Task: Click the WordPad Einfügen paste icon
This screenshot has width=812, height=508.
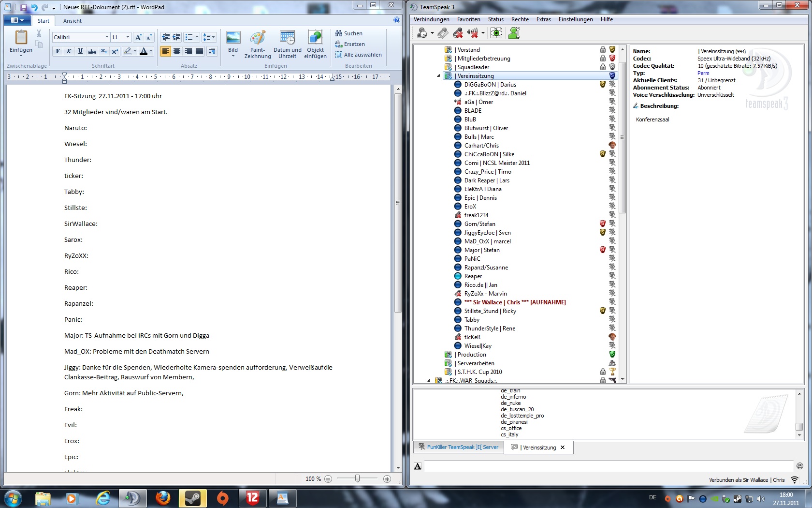Action: (x=21, y=37)
